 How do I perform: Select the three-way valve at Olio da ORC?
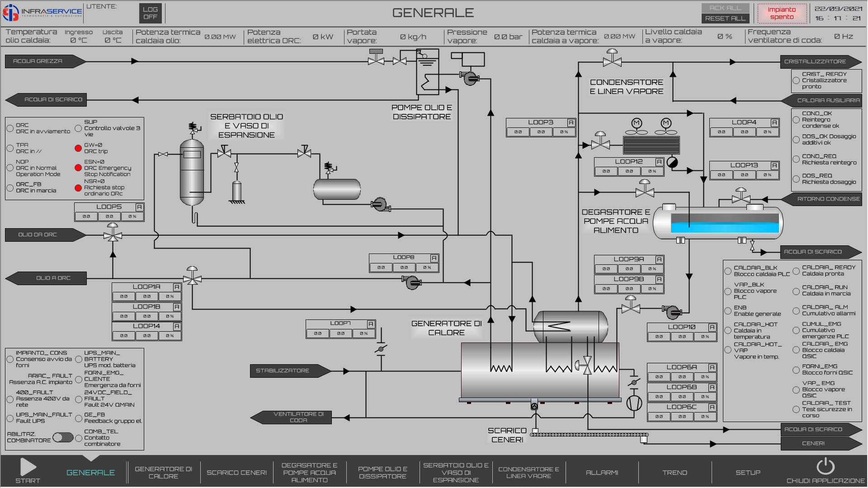[113, 233]
